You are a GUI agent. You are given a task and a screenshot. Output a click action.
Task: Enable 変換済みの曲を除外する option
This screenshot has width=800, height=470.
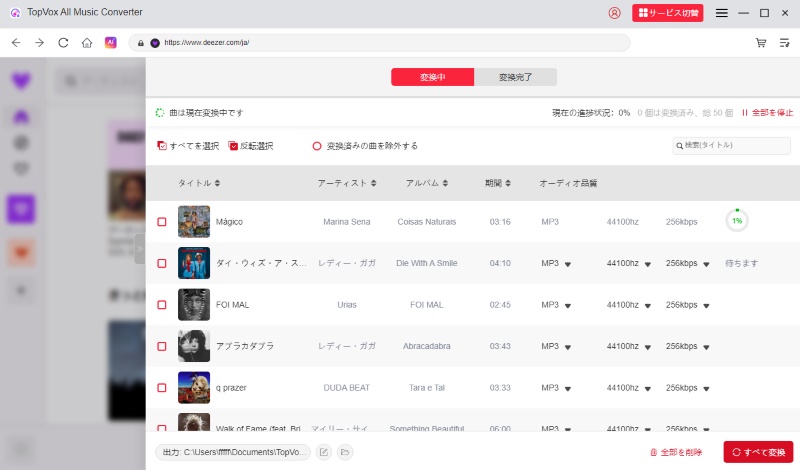pos(317,146)
